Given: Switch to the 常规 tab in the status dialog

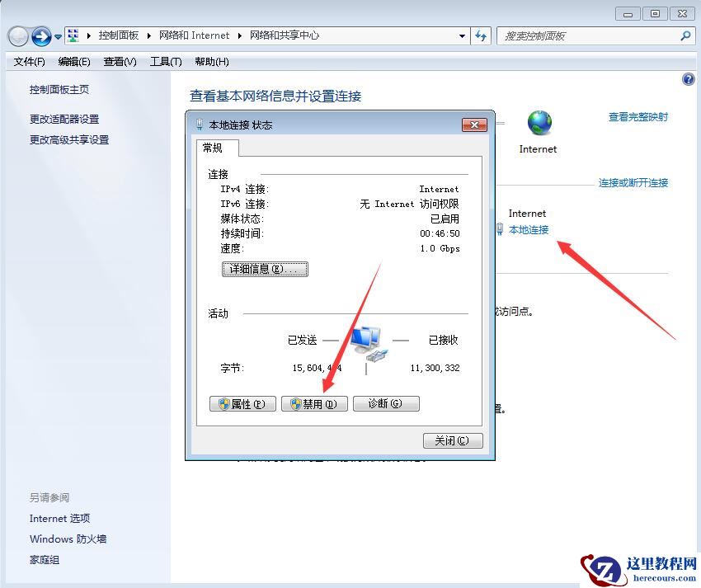Looking at the screenshot, I should click(214, 148).
